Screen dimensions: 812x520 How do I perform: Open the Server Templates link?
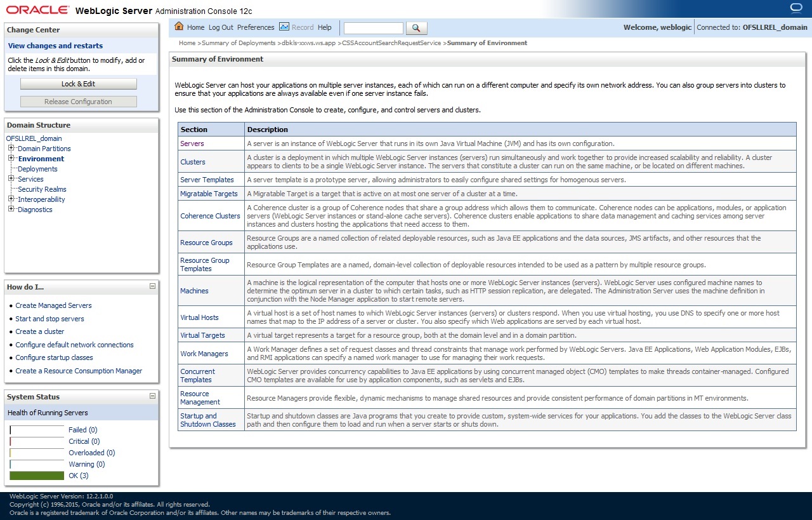click(x=207, y=180)
